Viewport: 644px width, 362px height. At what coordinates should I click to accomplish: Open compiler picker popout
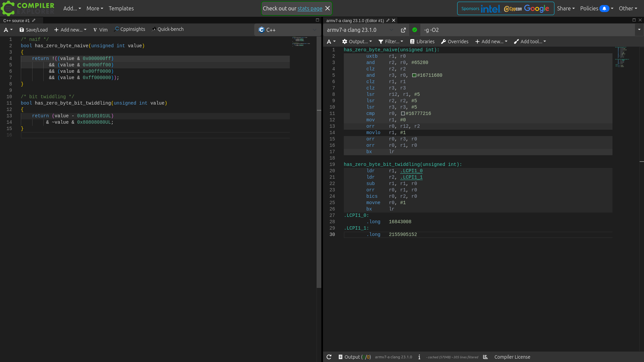pos(403,30)
